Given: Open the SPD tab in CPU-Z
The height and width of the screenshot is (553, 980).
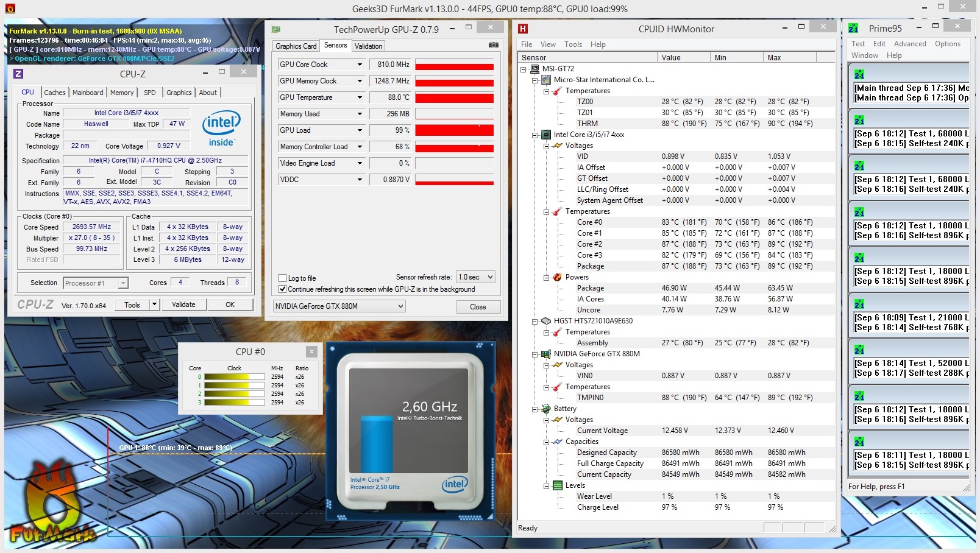Looking at the screenshot, I should tap(150, 93).
